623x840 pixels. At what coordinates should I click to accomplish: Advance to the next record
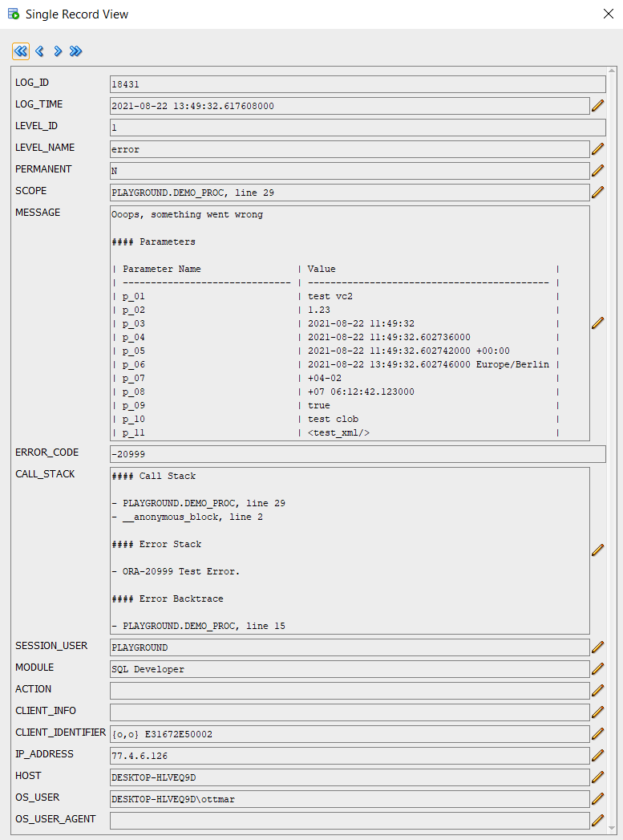(x=57, y=51)
